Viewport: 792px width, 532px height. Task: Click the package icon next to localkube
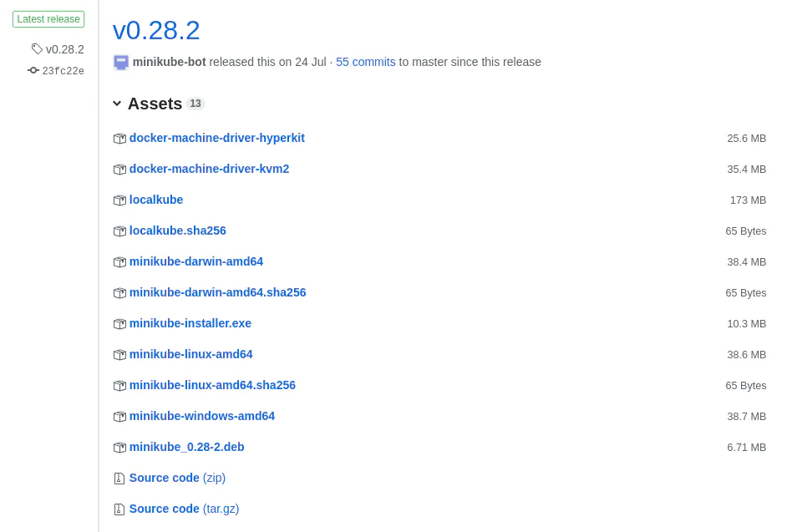point(119,200)
